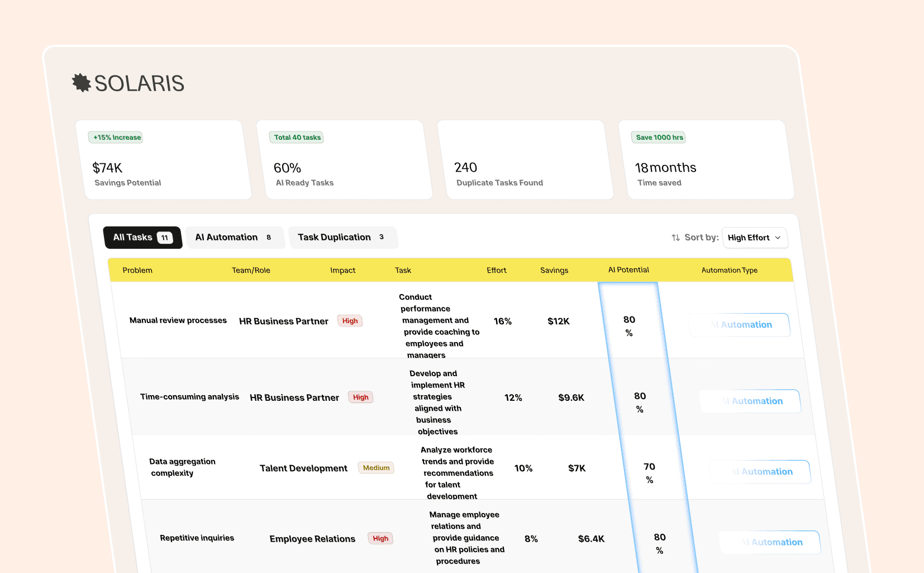924x573 pixels.
Task: Click the Develop and implement HR strategies text
Action: 437,402
